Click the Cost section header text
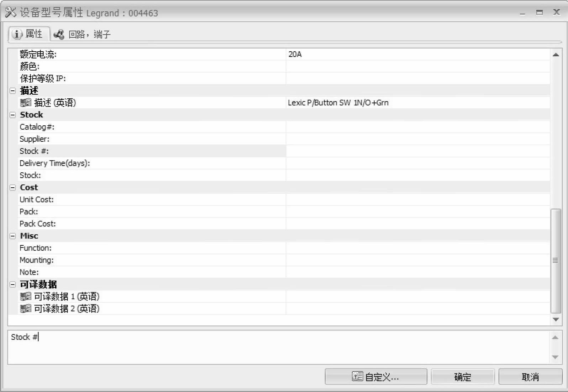 [x=29, y=187]
